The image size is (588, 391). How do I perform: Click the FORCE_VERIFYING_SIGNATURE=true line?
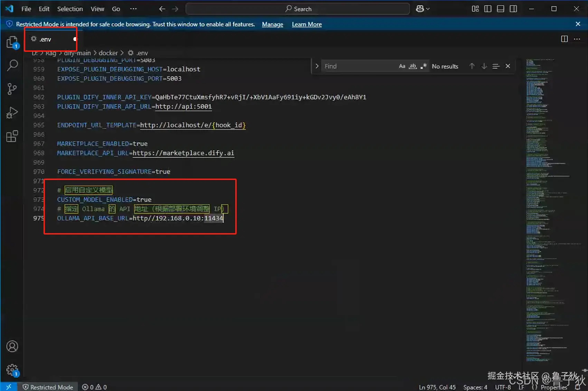coord(114,172)
